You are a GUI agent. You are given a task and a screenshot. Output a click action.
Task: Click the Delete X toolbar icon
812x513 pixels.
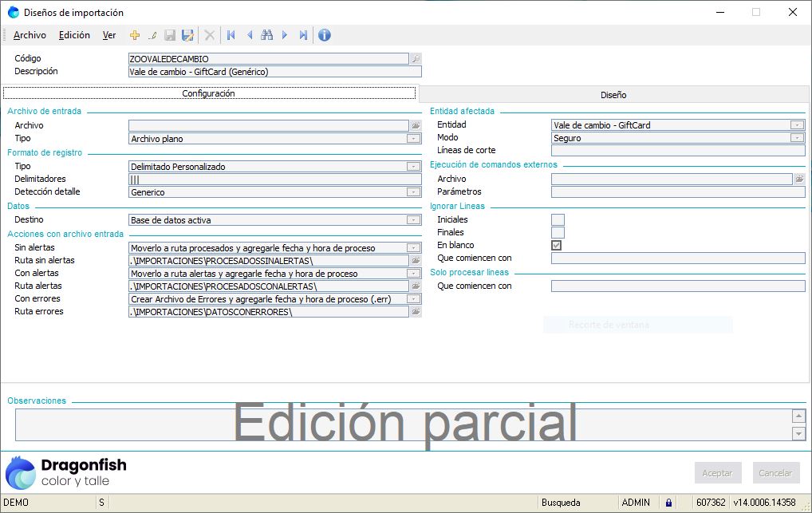[x=210, y=35]
